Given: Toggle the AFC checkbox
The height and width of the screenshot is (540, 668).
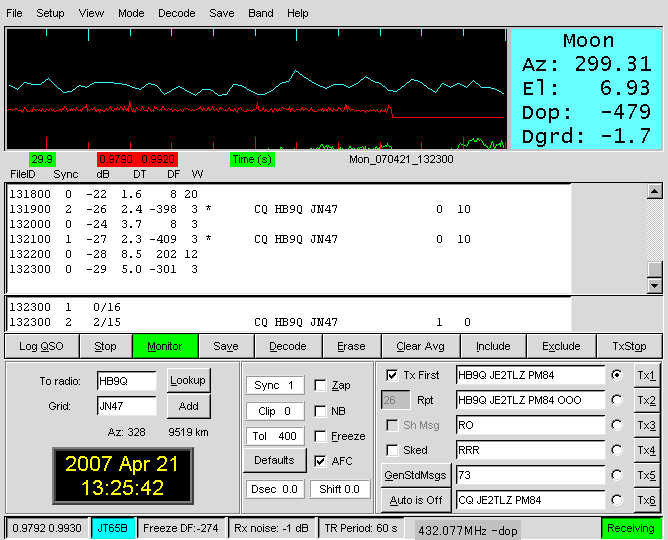Looking at the screenshot, I should pos(320,461).
